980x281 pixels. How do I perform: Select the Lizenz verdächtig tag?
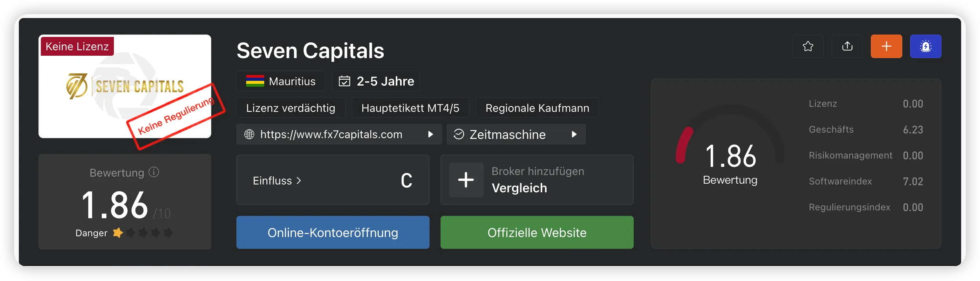tap(291, 108)
